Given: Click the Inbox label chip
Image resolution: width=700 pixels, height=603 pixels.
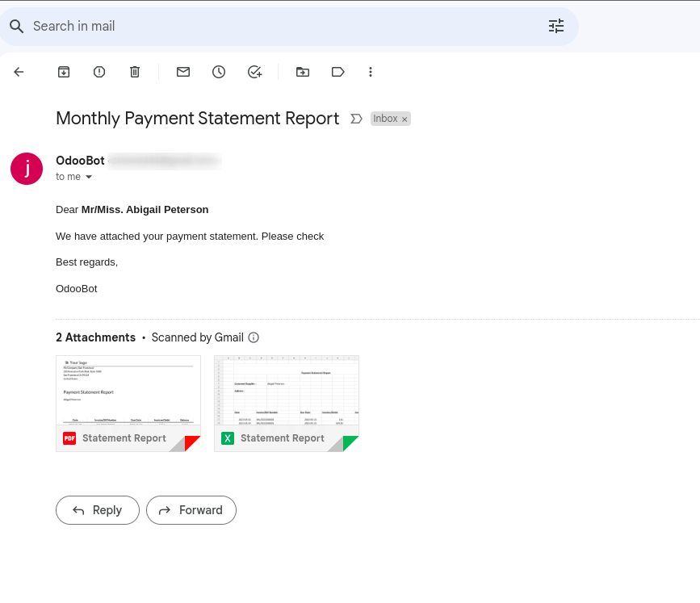Looking at the screenshot, I should click(385, 119).
